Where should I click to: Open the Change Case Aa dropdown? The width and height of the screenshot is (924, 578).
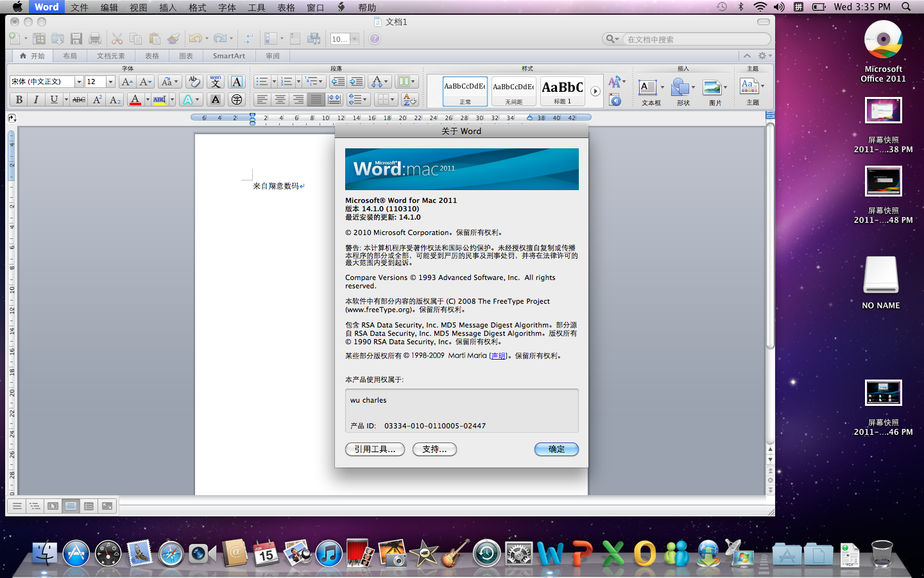(x=169, y=82)
